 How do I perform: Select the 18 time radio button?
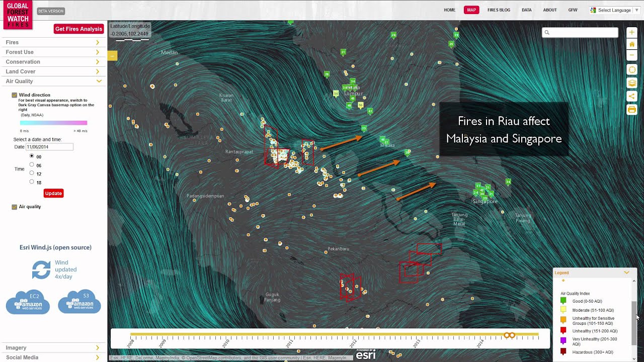[x=32, y=182]
